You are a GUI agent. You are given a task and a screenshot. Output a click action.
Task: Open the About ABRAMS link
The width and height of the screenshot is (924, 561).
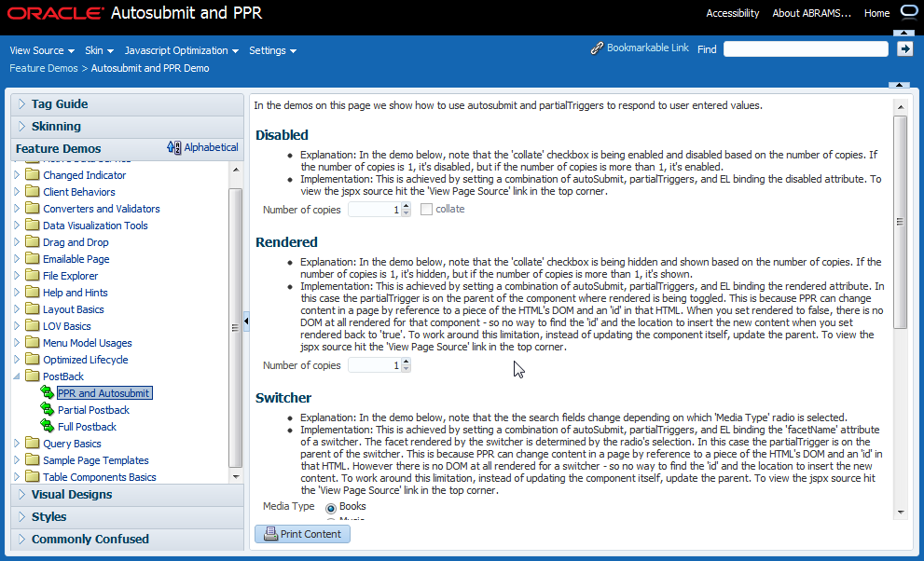pos(811,13)
